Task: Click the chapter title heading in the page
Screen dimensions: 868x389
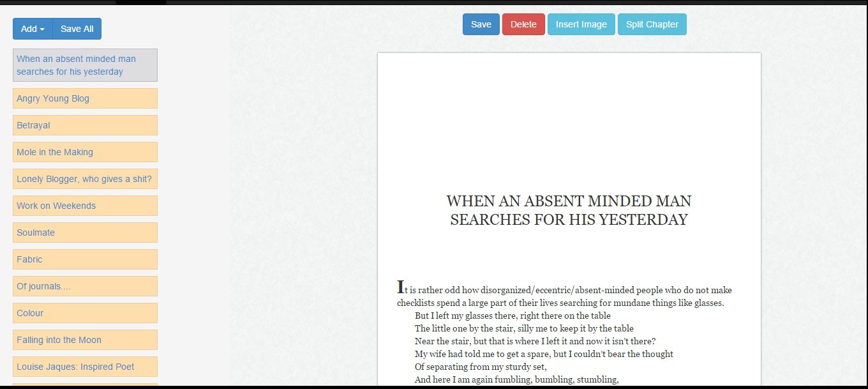Action: click(569, 210)
